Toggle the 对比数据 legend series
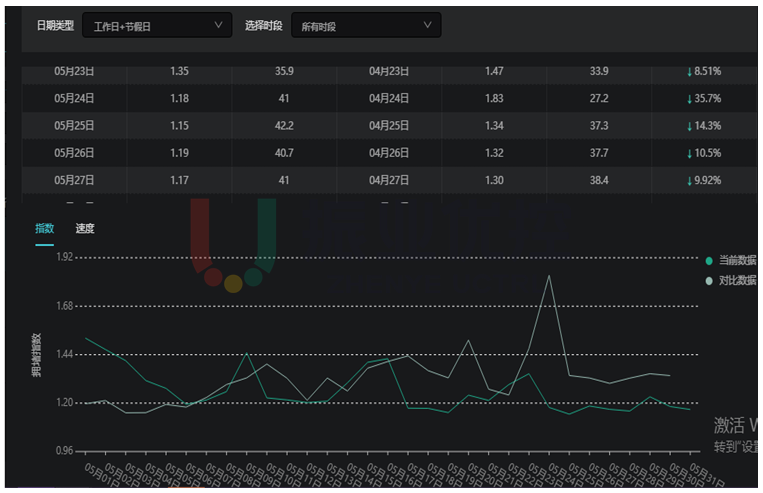Viewport: 763px width, 493px height. pyautogui.click(x=737, y=281)
